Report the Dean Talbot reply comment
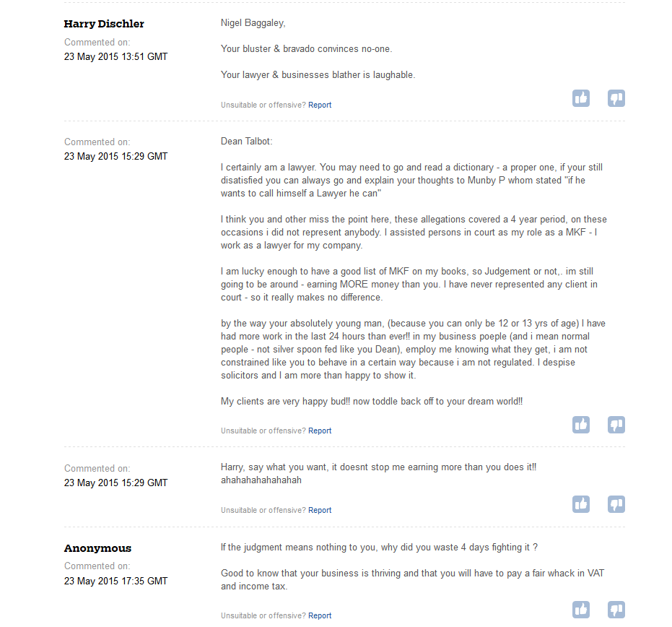This screenshot has height=627, width=672. (320, 431)
